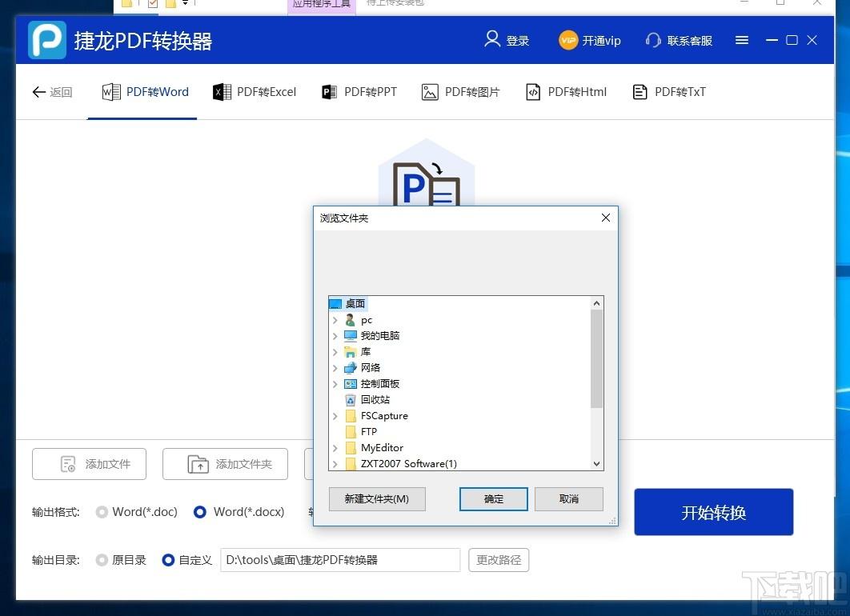Click scroll-up arrow in folder tree
This screenshot has width=850, height=616.
point(596,303)
